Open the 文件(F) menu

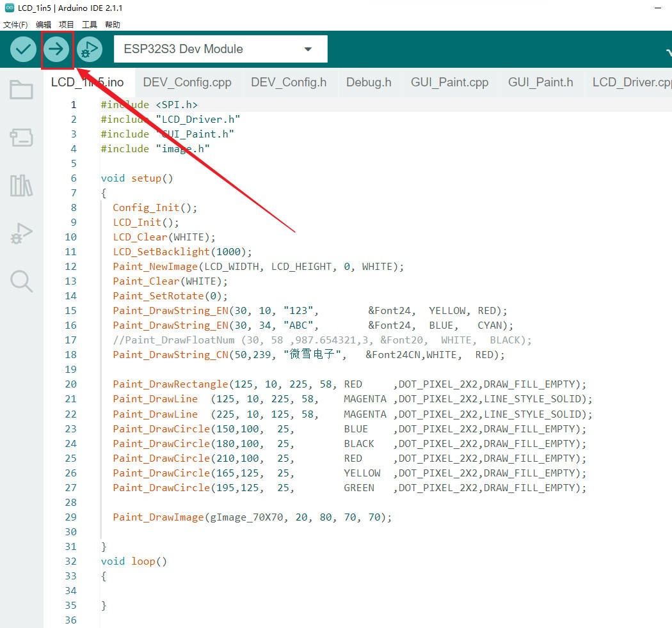pyautogui.click(x=15, y=25)
